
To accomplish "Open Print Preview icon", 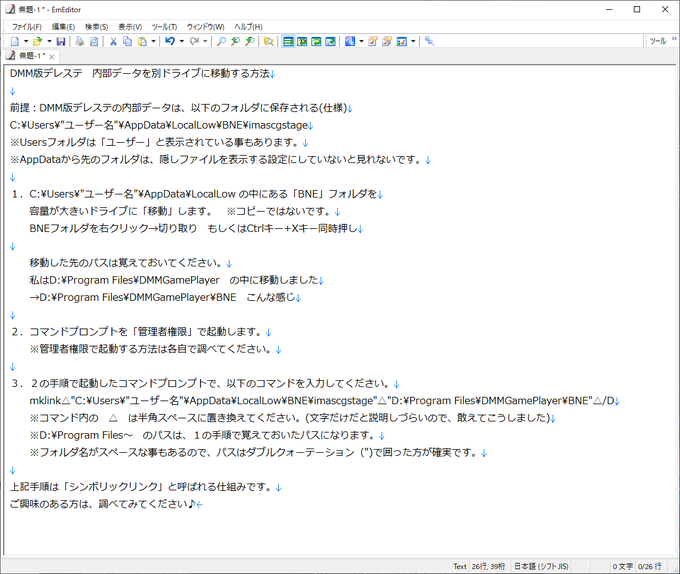I will 94,41.
